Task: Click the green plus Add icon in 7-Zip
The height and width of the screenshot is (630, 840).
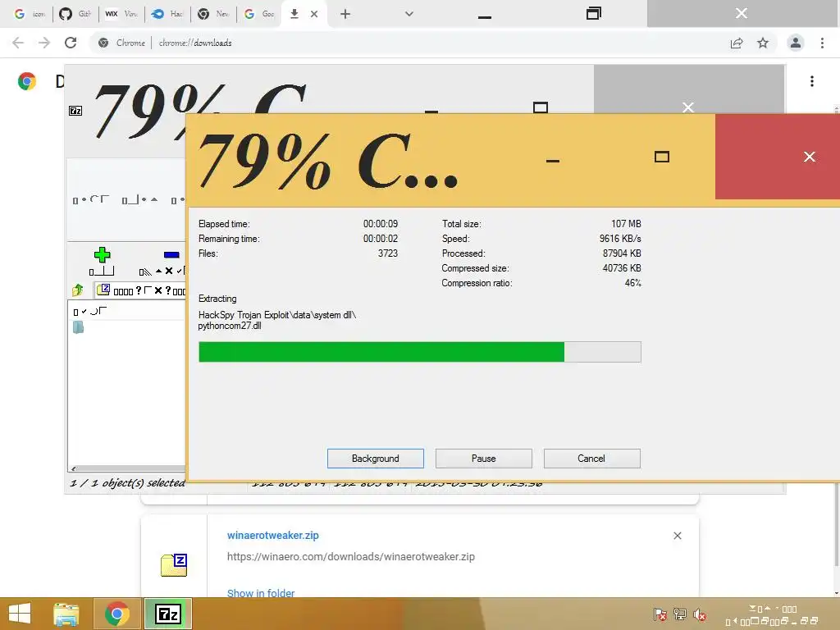Action: pos(102,254)
